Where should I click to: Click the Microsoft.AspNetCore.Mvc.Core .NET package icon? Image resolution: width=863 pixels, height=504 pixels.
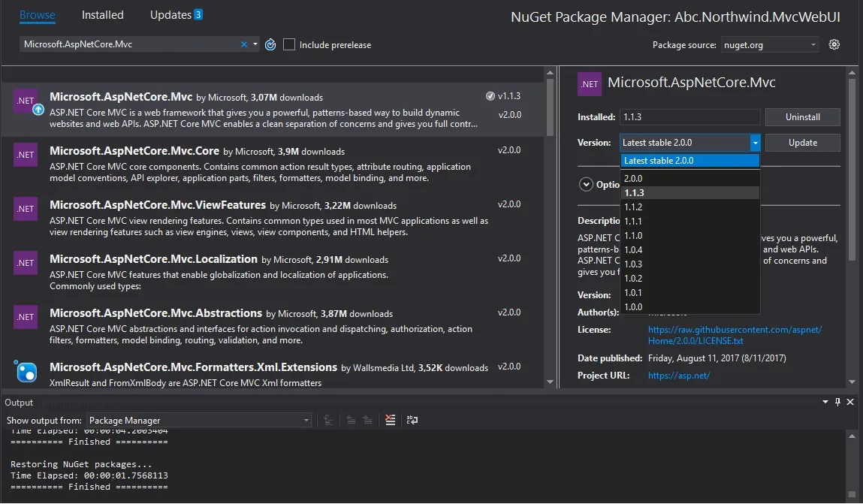point(26,155)
